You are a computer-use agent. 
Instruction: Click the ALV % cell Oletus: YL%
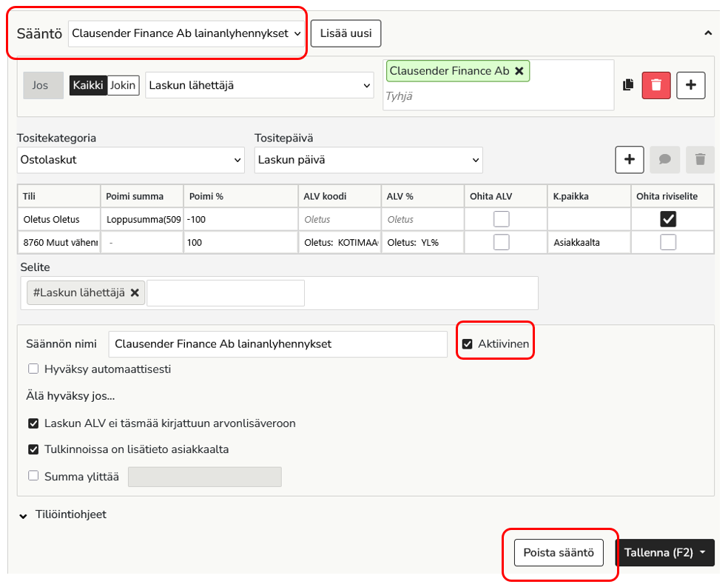(x=422, y=242)
